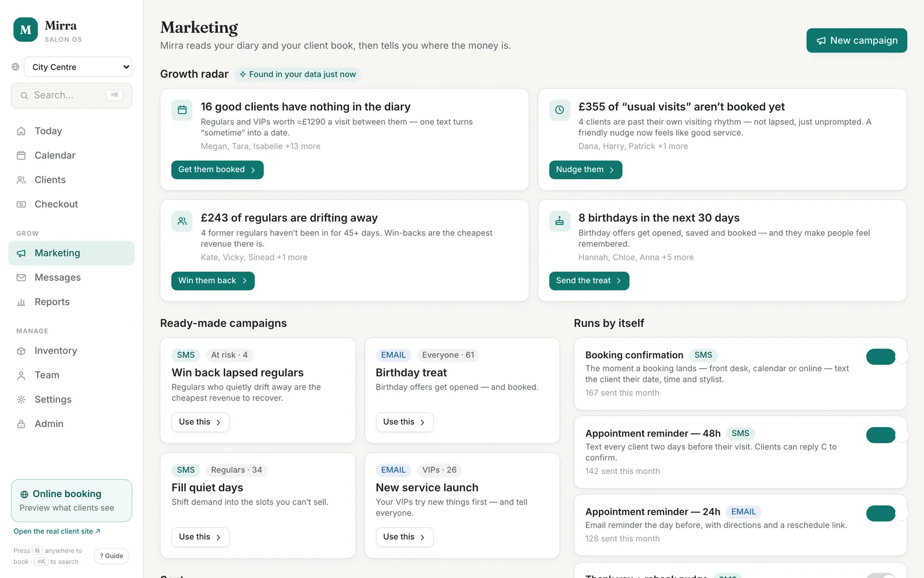
Task: Open the Guide help button
Action: (111, 556)
